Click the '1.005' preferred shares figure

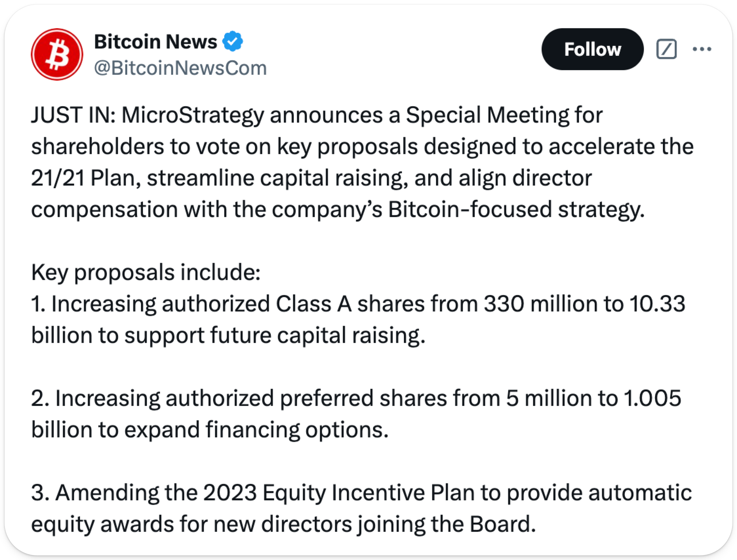pyautogui.click(x=652, y=398)
